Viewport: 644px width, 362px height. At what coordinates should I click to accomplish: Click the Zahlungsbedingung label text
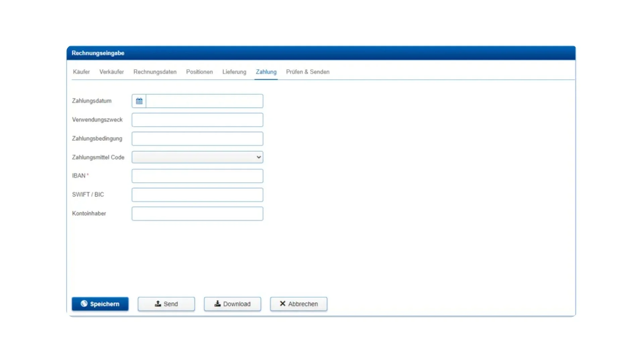point(97,138)
